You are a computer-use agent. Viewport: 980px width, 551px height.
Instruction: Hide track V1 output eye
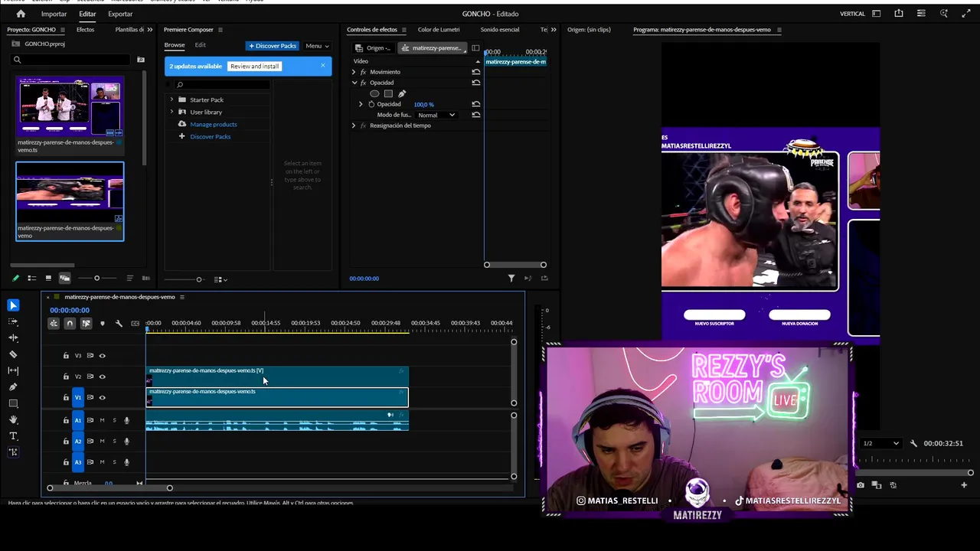(x=102, y=397)
